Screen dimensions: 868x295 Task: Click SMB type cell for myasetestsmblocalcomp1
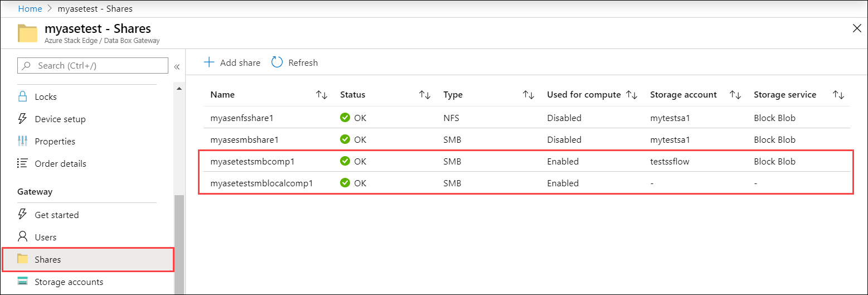coord(452,183)
